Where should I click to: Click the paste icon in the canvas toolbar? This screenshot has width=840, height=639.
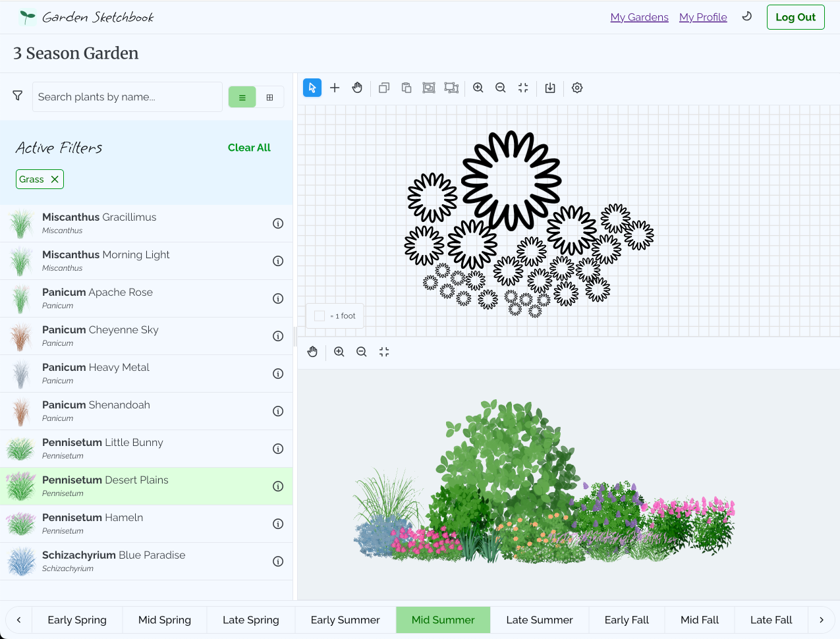tap(406, 87)
